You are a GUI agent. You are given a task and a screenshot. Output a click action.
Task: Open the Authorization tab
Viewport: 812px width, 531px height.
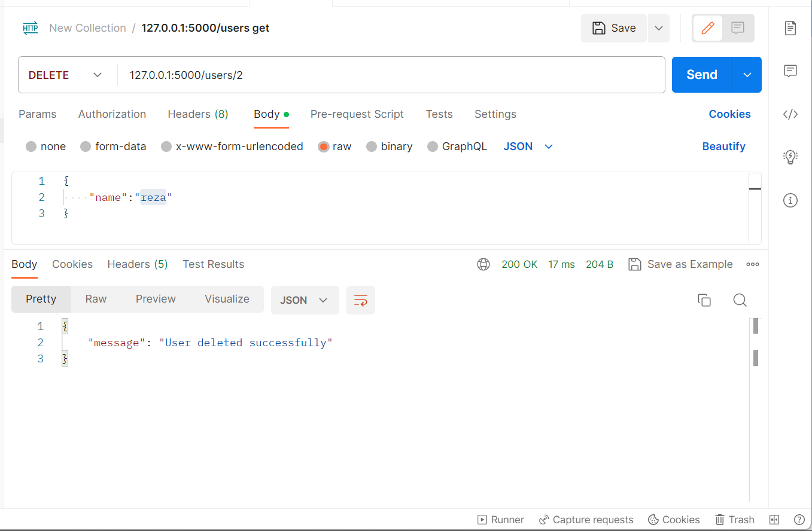(112, 114)
